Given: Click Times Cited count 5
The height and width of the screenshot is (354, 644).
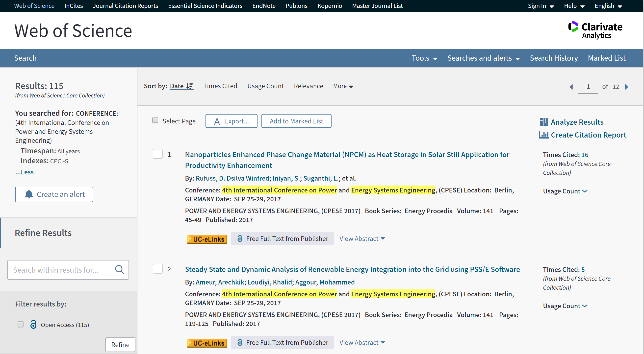Looking at the screenshot, I should 583,270.
